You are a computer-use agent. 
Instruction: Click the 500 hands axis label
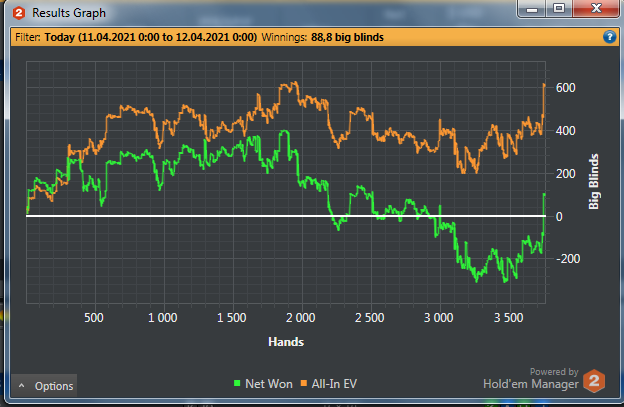point(94,318)
